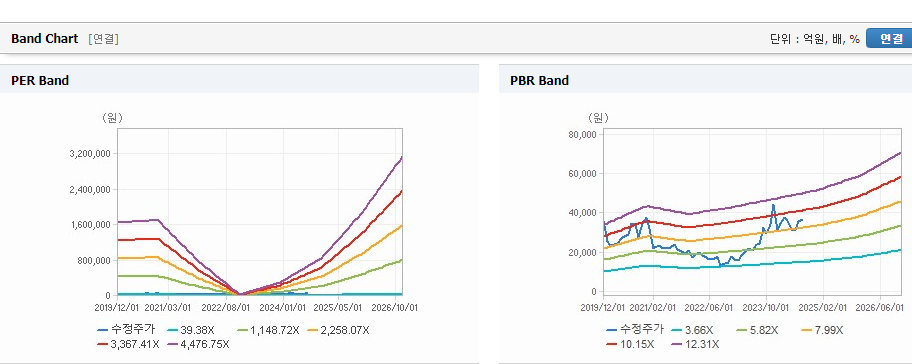Click the 단위 : 억원, 배, % text
Image resolution: width=912 pixels, height=364 pixels.
point(814,39)
